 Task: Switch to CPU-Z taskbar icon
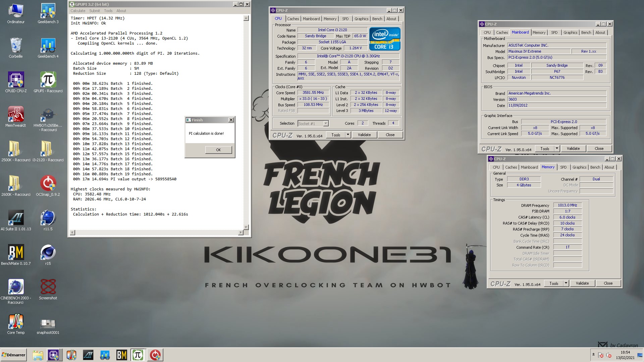coord(54,355)
